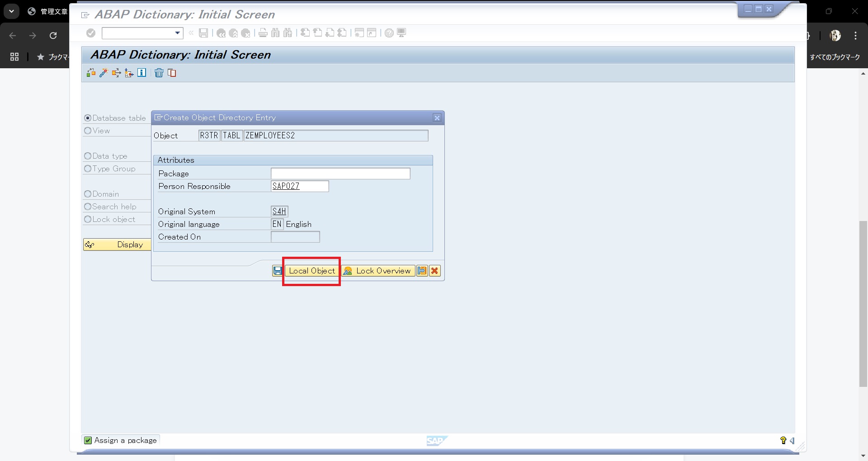Click the Cancel round toolbar icon
Viewport: 868px width, 461px height.
click(x=245, y=33)
